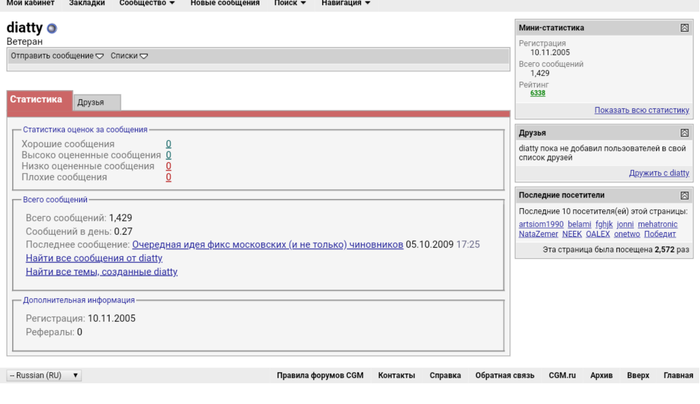The height and width of the screenshot is (404, 700).
Task: Open fghjk visitor profile
Action: 604,224
